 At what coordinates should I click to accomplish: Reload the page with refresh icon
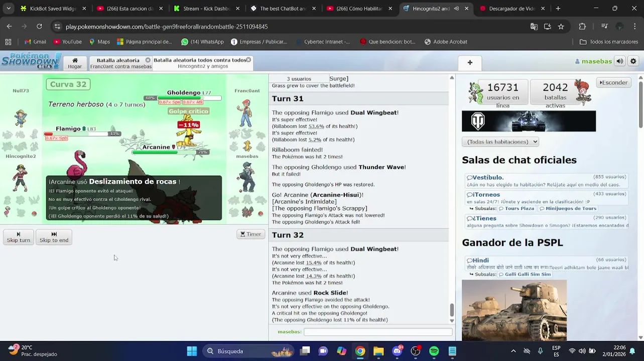pyautogui.click(x=39, y=27)
